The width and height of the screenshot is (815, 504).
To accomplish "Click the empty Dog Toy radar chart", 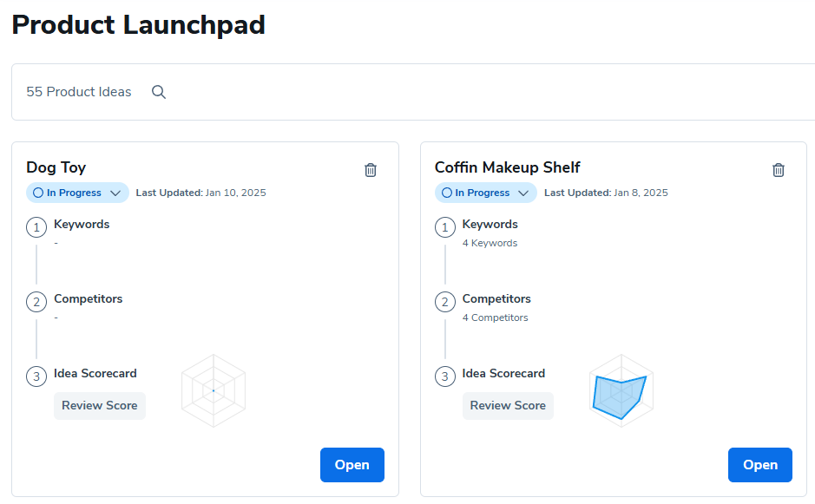I will [214, 390].
